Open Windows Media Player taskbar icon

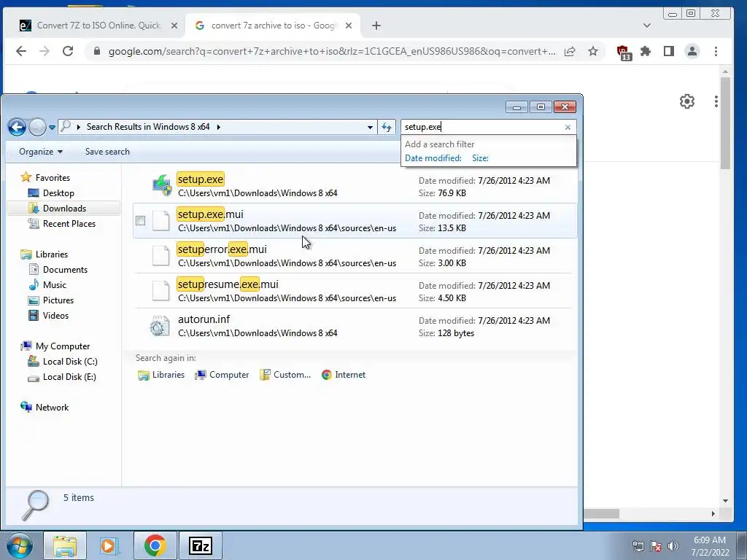(x=109, y=545)
